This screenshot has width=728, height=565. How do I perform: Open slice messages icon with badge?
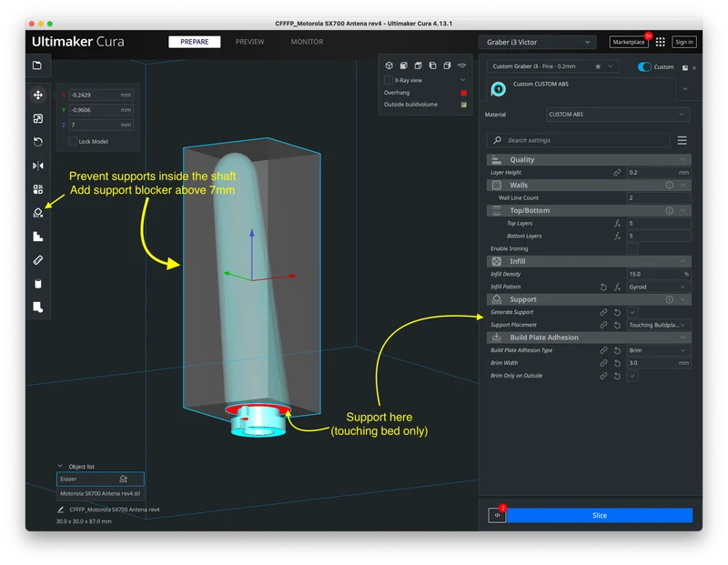tap(497, 515)
